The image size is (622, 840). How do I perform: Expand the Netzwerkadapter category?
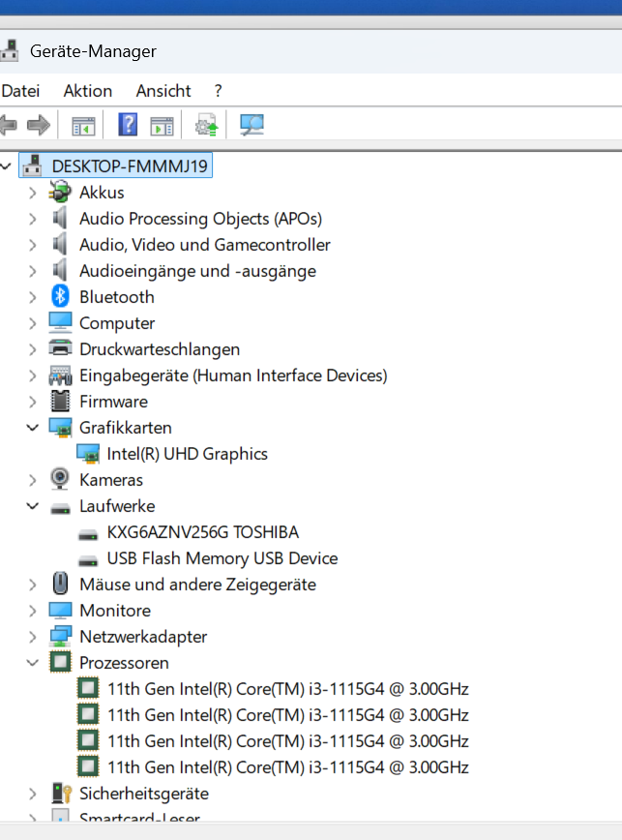33,637
